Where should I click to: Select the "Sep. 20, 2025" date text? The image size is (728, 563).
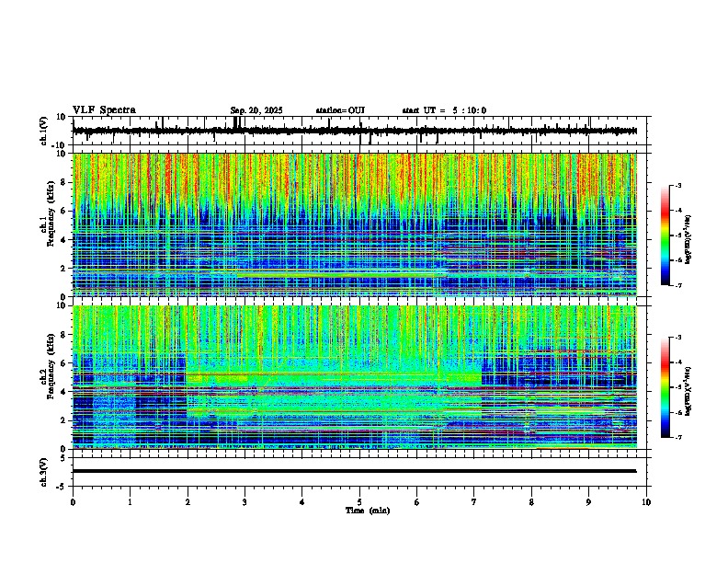[x=256, y=110]
